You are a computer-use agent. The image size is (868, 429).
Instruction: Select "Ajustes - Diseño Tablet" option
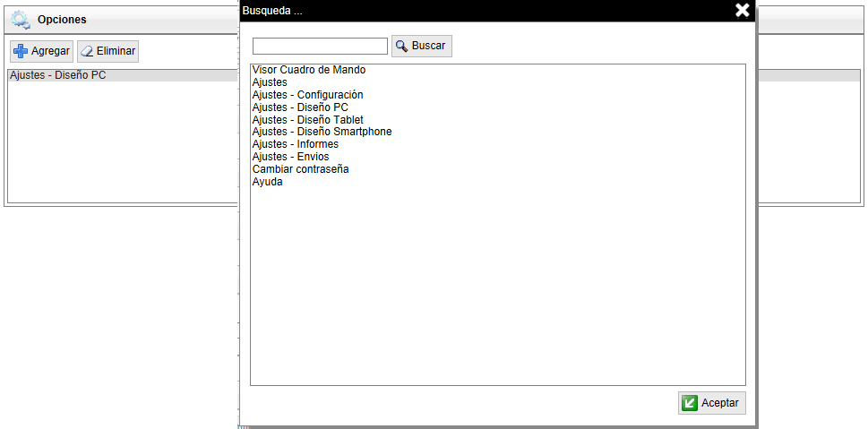coord(307,120)
